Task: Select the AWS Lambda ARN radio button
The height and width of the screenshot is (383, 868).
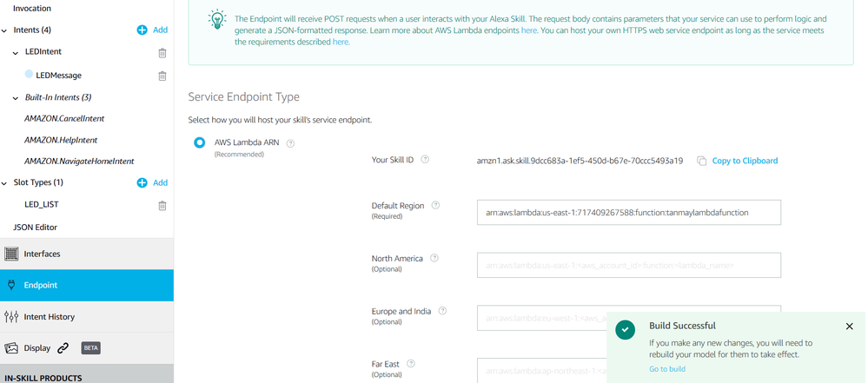Action: tap(200, 142)
